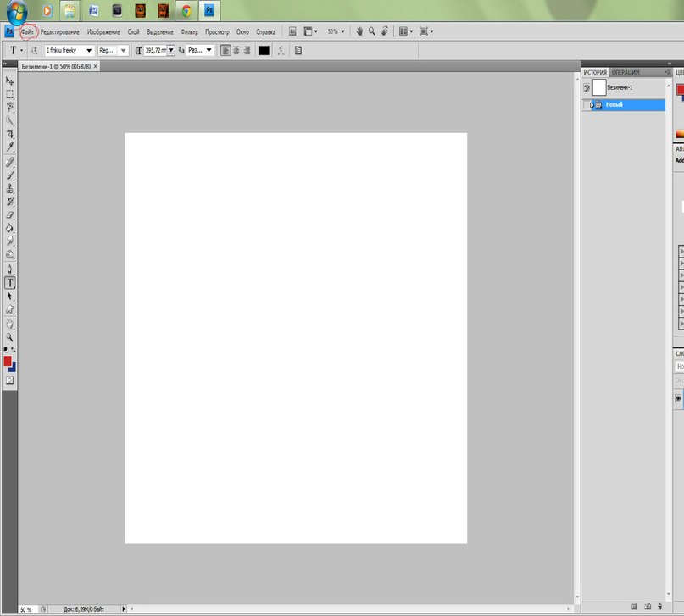Select the Eraser tool
The image size is (684, 616).
point(9,215)
